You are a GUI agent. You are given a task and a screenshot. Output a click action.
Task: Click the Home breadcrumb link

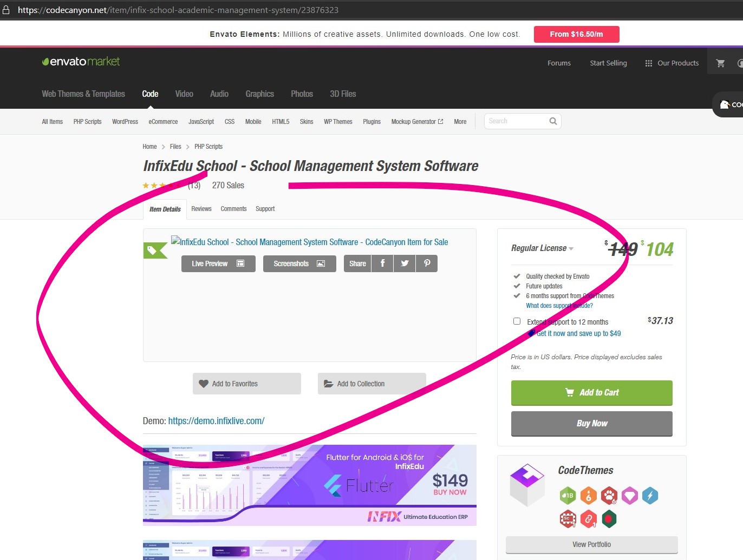149,147
